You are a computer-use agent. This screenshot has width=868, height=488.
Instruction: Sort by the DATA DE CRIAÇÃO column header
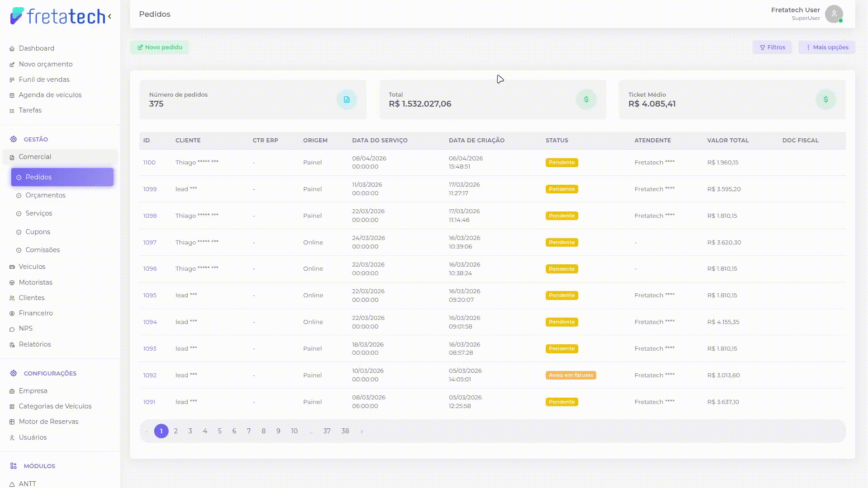[x=476, y=141]
